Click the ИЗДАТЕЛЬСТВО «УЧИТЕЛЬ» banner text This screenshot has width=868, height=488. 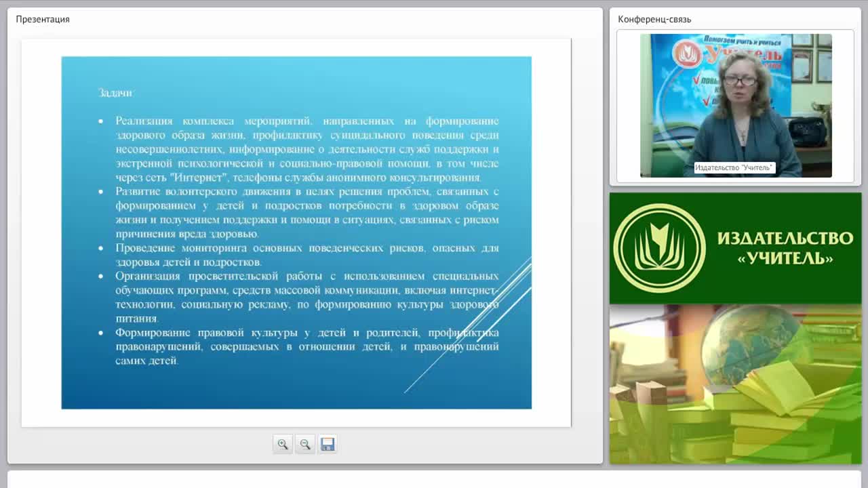(x=785, y=248)
